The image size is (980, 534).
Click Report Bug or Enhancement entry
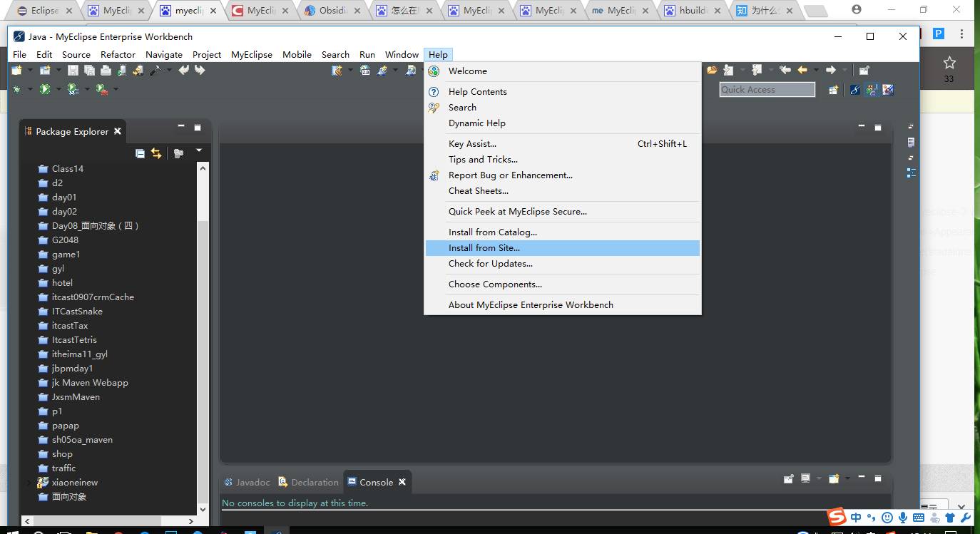point(563,175)
